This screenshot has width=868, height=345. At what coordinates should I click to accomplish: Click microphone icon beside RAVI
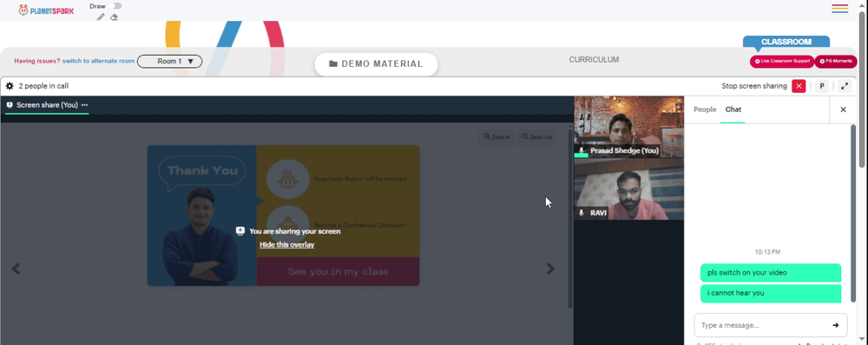[x=582, y=212]
